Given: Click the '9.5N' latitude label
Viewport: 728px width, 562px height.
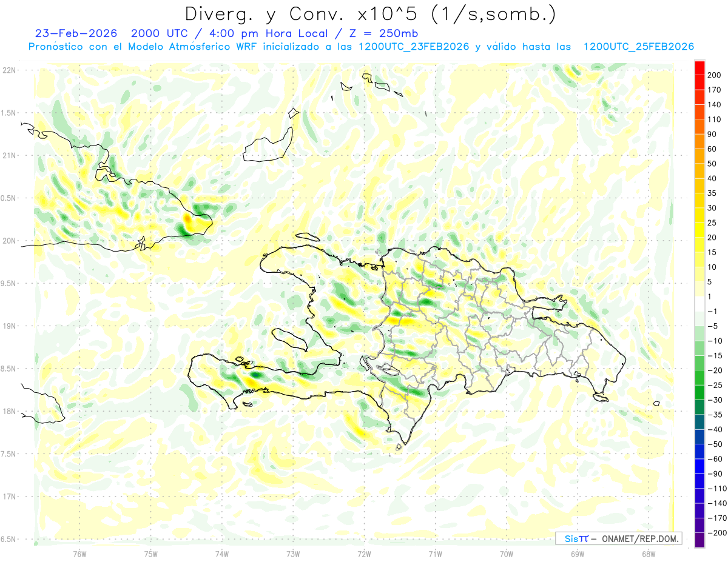Looking at the screenshot, I should click(9, 283).
